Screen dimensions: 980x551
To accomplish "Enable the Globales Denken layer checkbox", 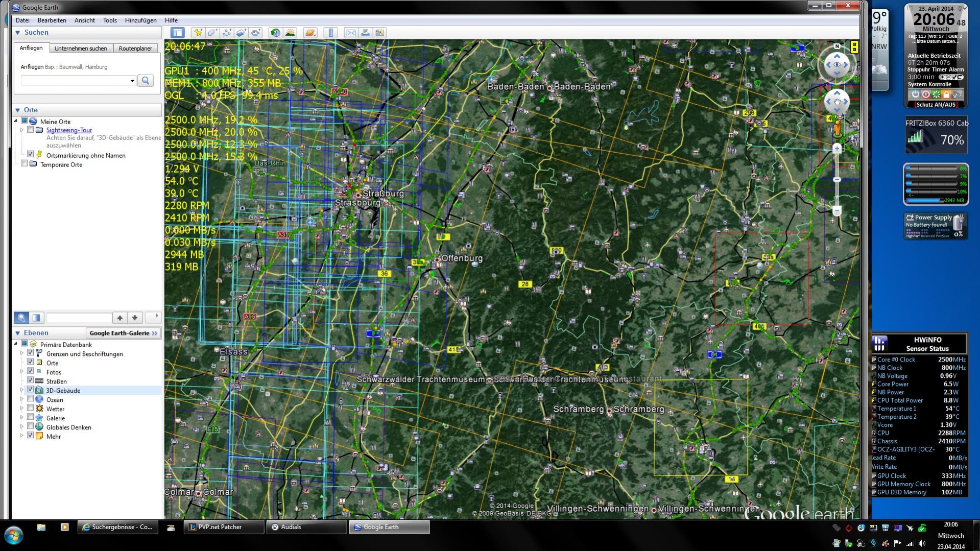I will pos(30,427).
